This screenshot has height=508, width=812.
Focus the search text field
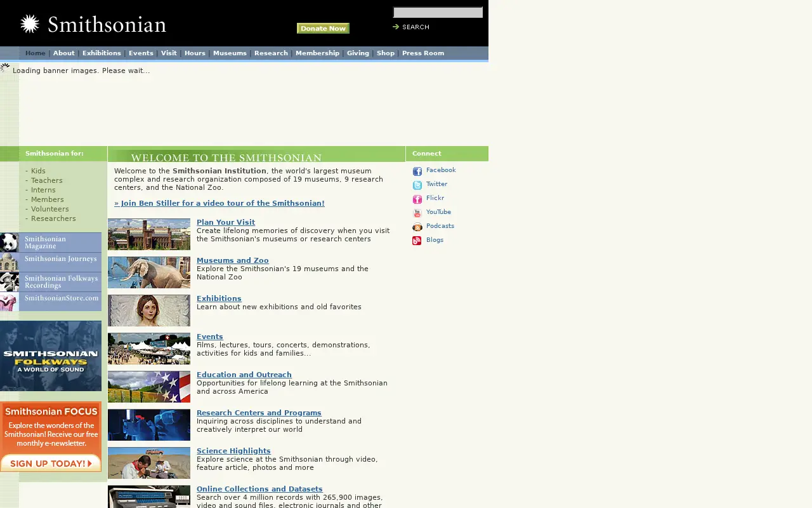(438, 12)
